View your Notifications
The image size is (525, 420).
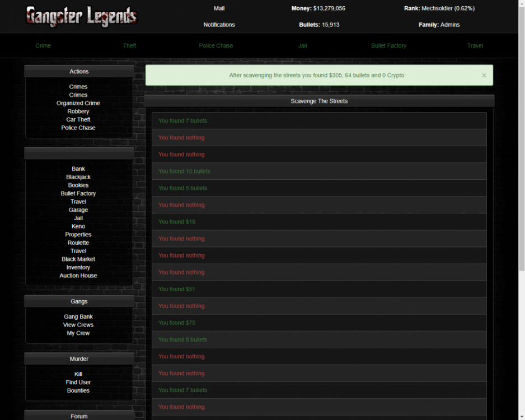click(x=219, y=25)
